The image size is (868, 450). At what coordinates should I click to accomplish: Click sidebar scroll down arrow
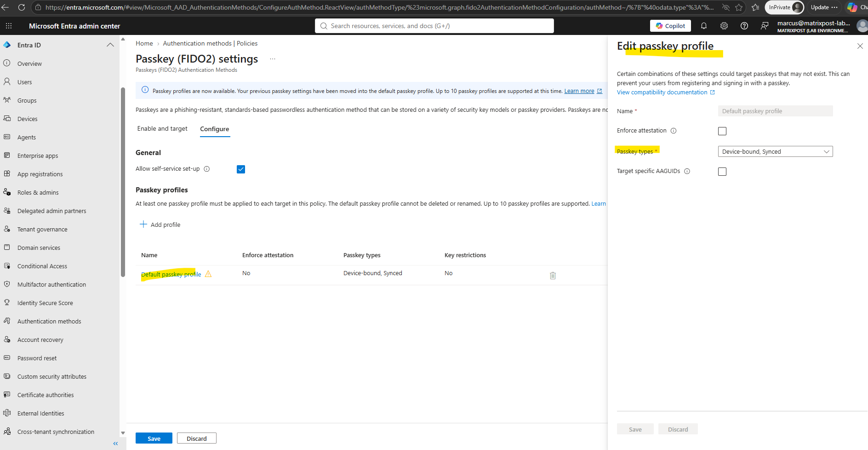[123, 433]
